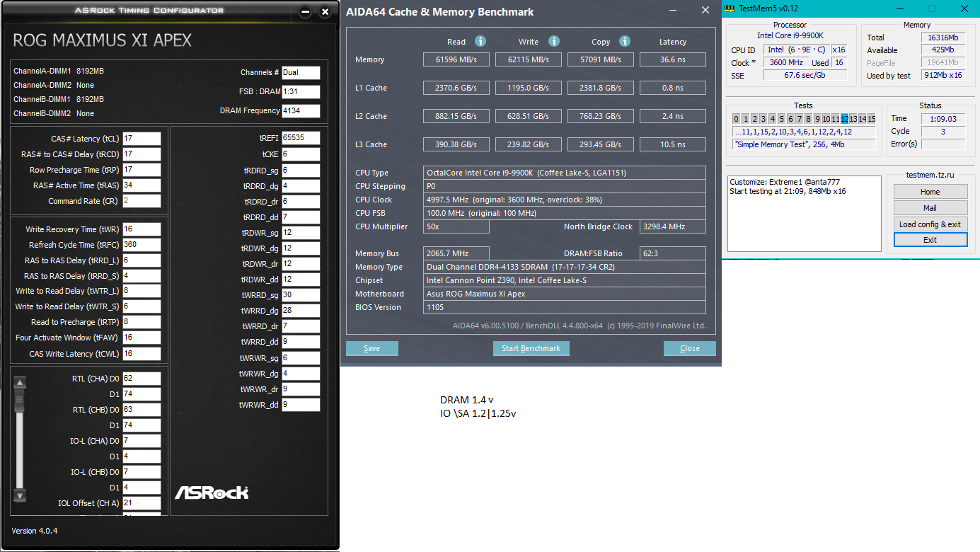Click the TestMem5 Time value 1:09.03

[944, 119]
